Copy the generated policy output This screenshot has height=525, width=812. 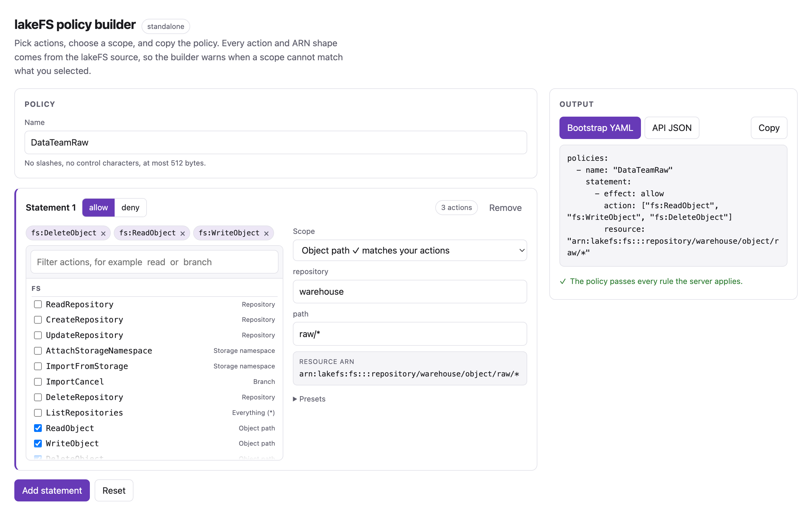[x=769, y=128]
